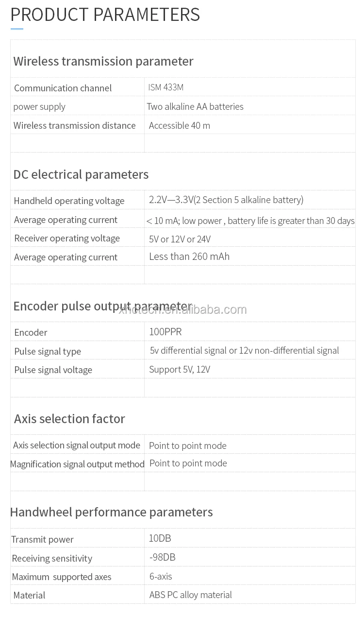Select the Handheld operating voltage label
Viewport: 364px width, 617px height.
click(x=69, y=201)
